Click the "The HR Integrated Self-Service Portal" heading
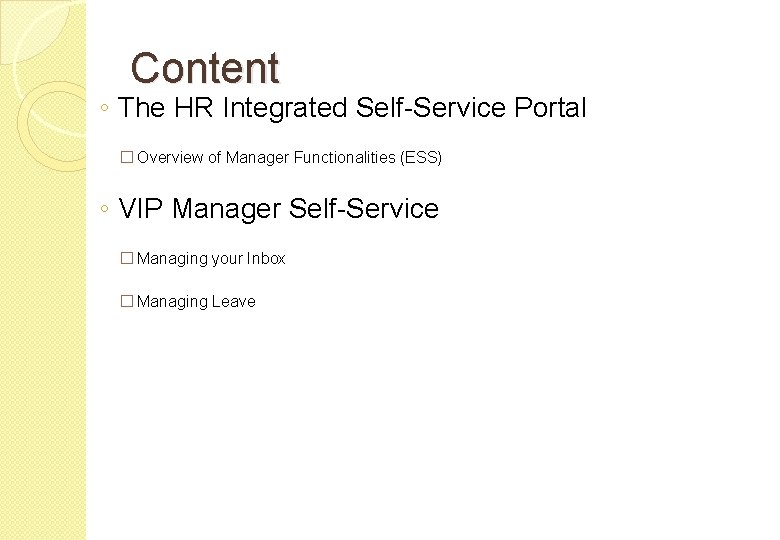The image size is (780, 540). [x=352, y=107]
